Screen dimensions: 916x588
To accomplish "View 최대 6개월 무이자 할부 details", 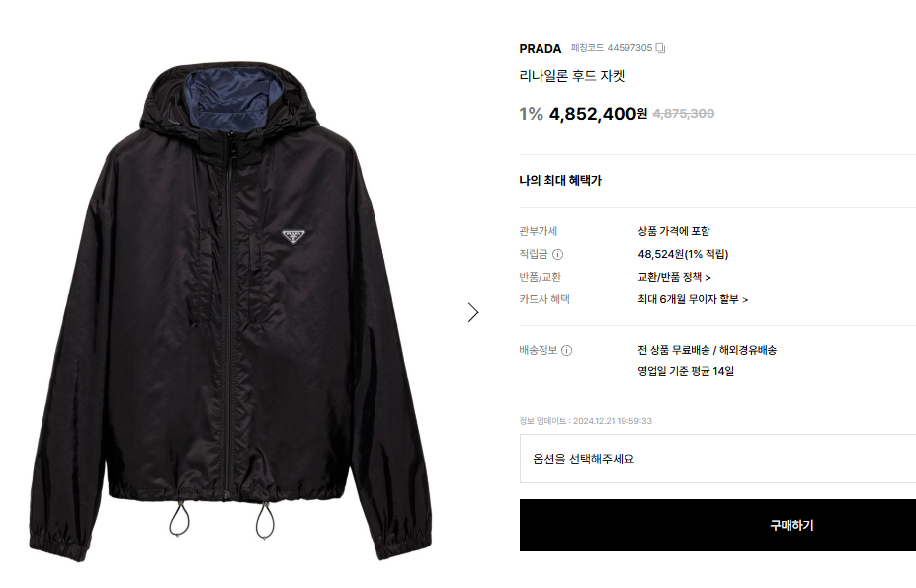I will 693,299.
